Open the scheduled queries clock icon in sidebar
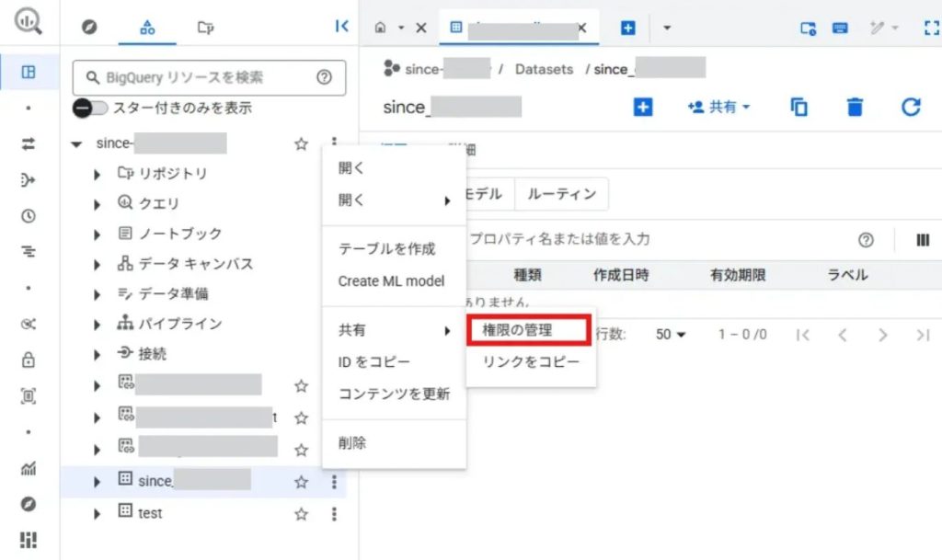 click(29, 216)
